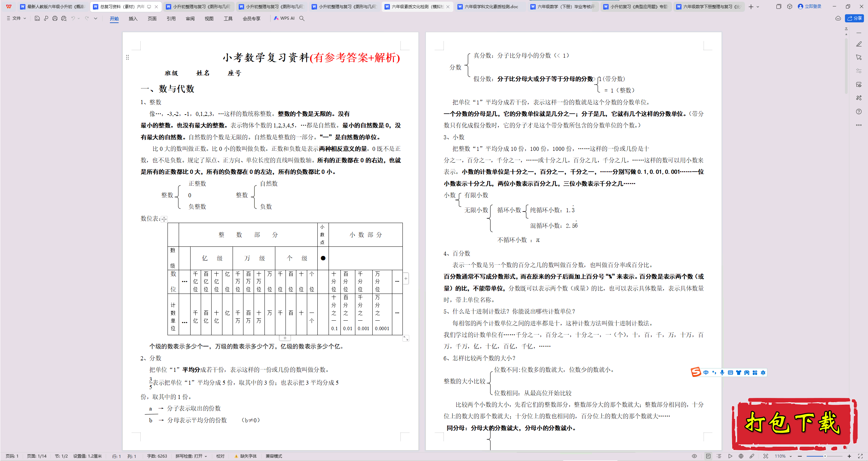
Task: Click the selection pointer tool in sidebar
Action: [859, 58]
